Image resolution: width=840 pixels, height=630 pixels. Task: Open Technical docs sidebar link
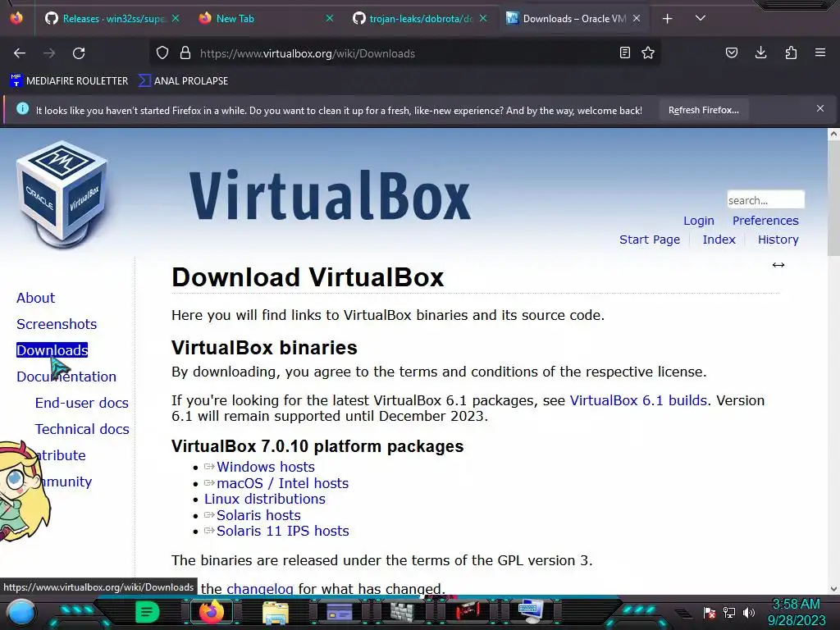click(x=82, y=429)
